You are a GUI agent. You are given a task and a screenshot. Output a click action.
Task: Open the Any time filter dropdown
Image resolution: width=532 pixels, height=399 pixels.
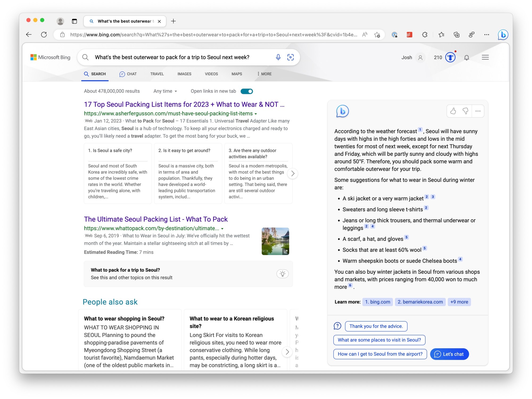(165, 91)
